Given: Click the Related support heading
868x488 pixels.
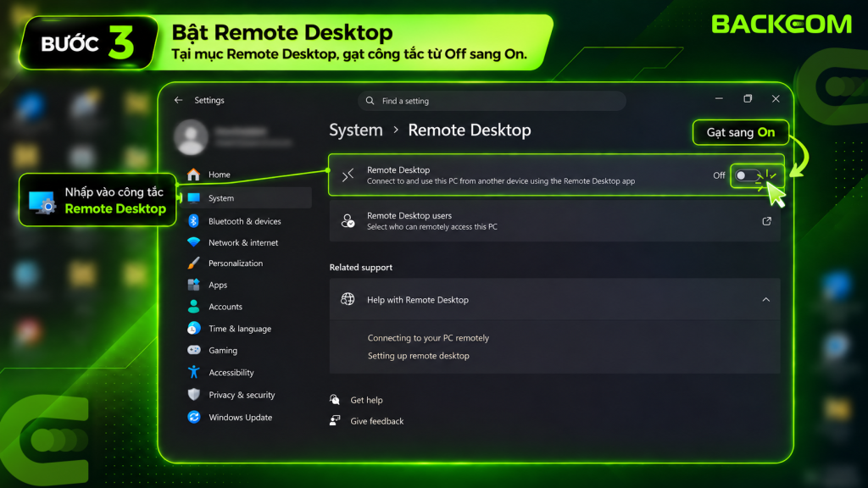Looking at the screenshot, I should pos(361,267).
